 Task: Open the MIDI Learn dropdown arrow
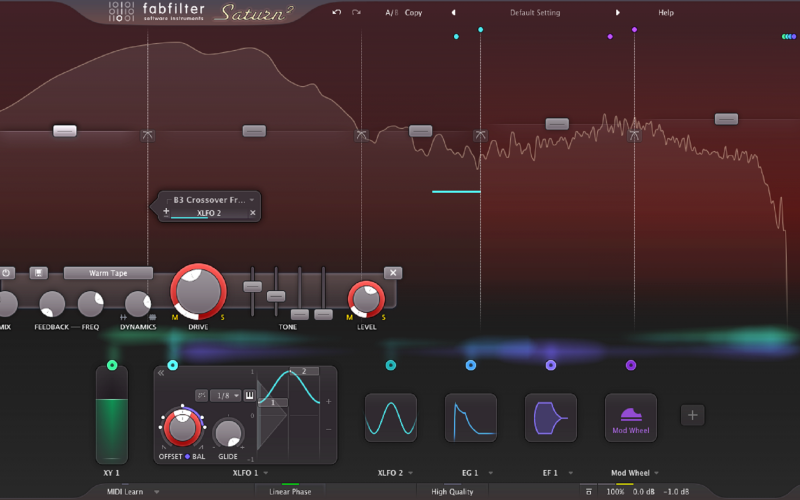(157, 492)
